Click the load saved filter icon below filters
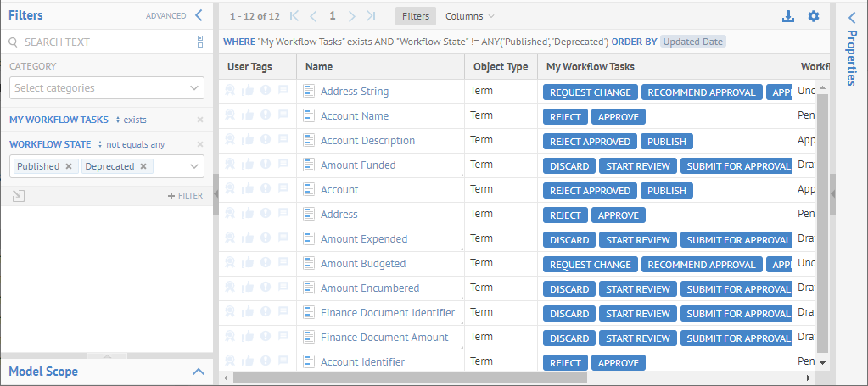The width and height of the screenshot is (868, 386). coord(19,196)
